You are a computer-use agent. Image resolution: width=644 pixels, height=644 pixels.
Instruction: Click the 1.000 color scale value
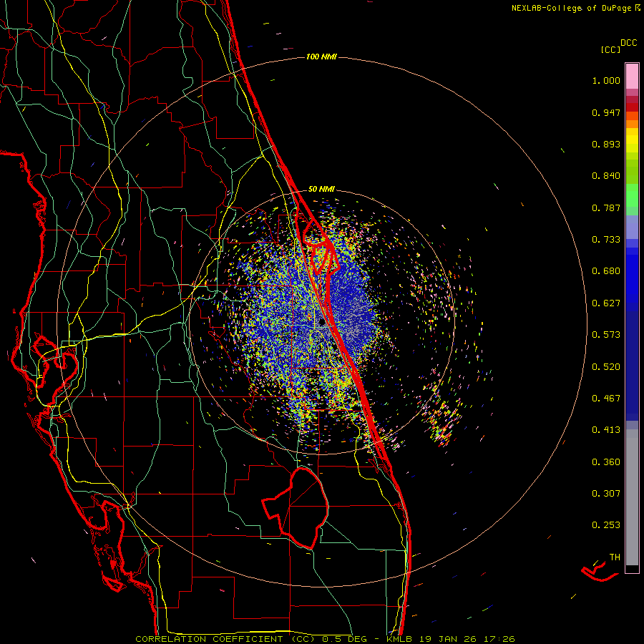(x=606, y=80)
